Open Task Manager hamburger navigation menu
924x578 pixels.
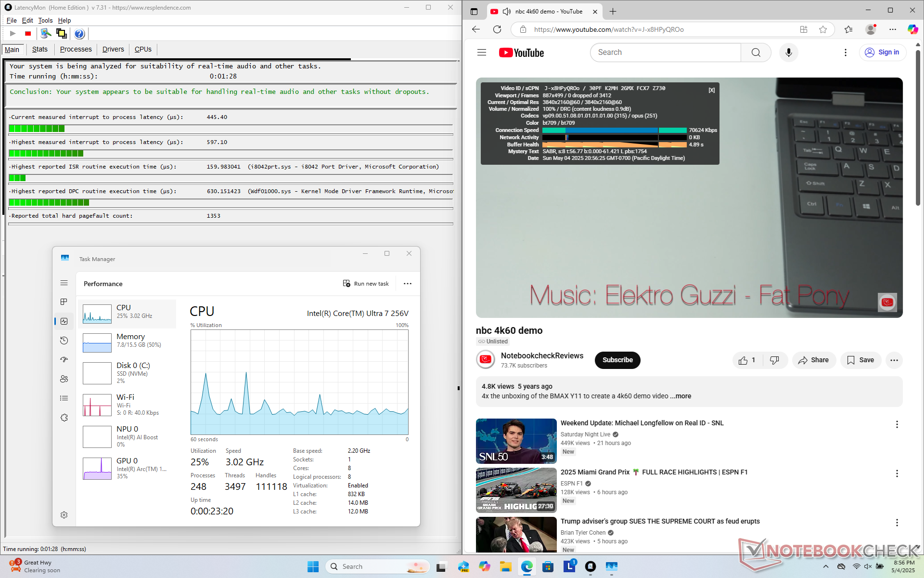[x=64, y=283]
